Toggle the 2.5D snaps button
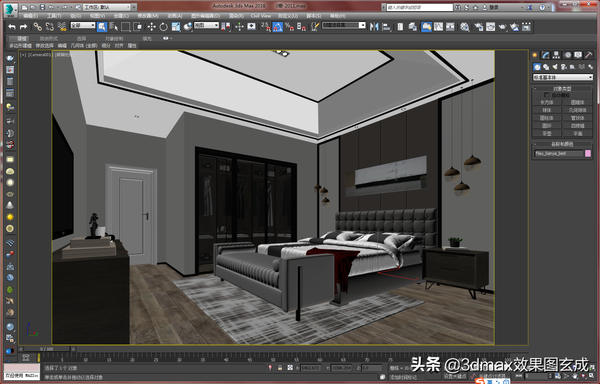Viewport: 600px width, 384px height. (x=266, y=26)
